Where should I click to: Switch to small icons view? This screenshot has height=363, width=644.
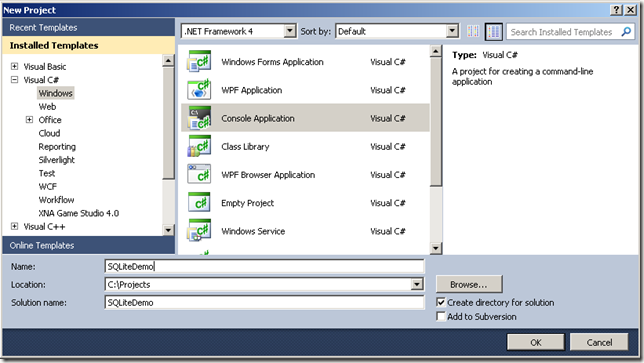473,31
